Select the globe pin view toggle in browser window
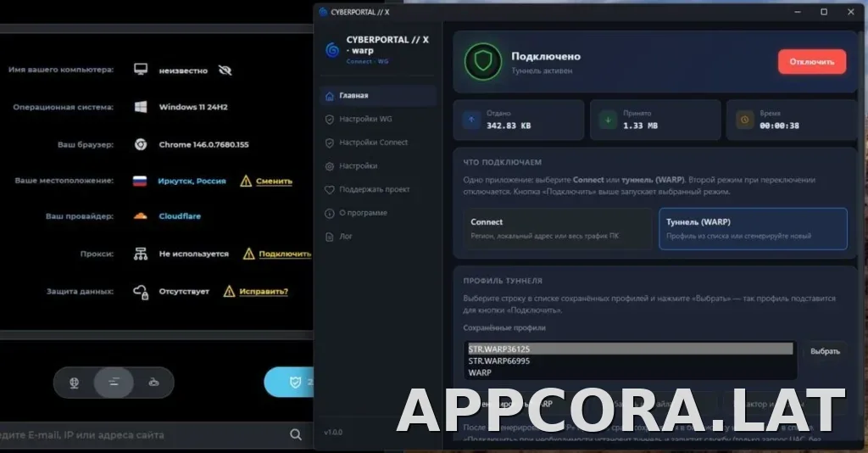 pyautogui.click(x=75, y=382)
